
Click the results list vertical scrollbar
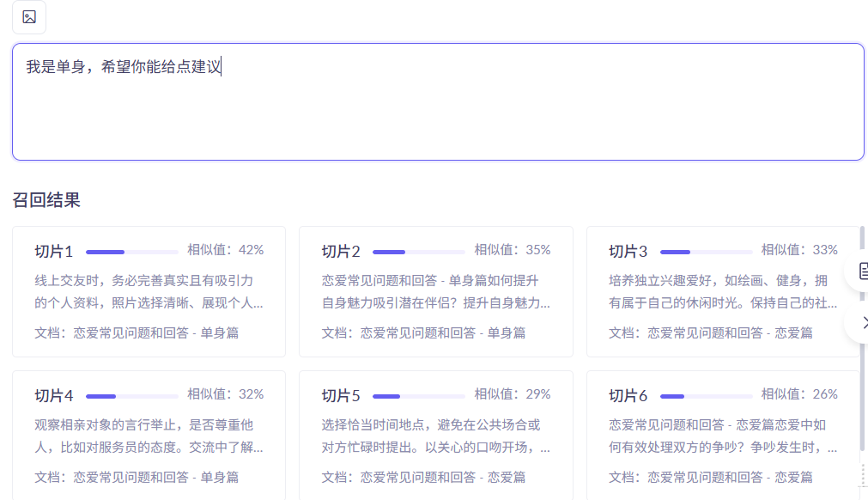click(x=862, y=338)
